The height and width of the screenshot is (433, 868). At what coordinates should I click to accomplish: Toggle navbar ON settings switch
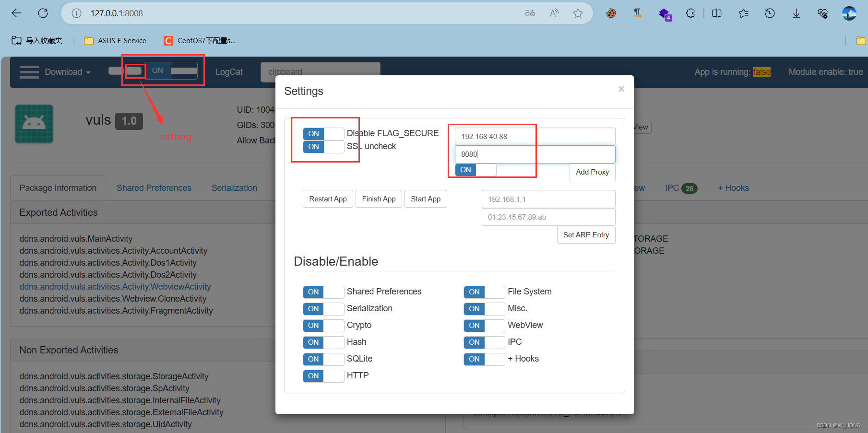click(x=171, y=70)
